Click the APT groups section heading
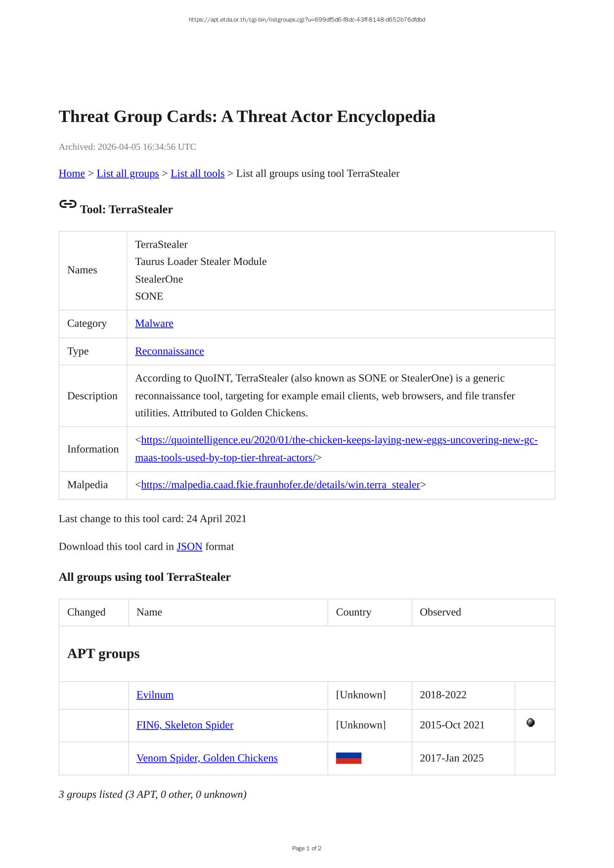 pos(103,653)
